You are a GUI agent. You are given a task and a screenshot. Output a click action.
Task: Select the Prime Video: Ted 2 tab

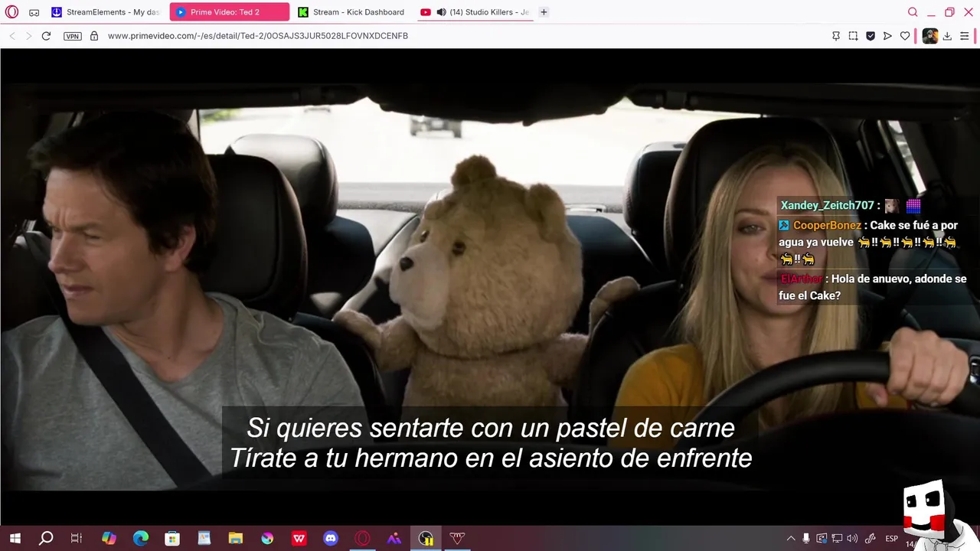pyautogui.click(x=230, y=12)
